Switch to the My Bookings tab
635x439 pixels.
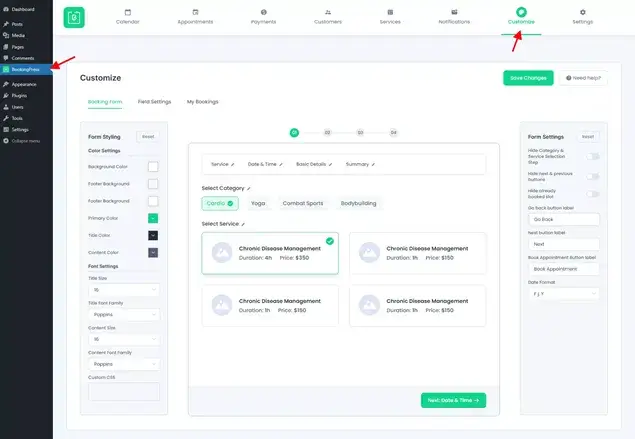[x=202, y=102]
